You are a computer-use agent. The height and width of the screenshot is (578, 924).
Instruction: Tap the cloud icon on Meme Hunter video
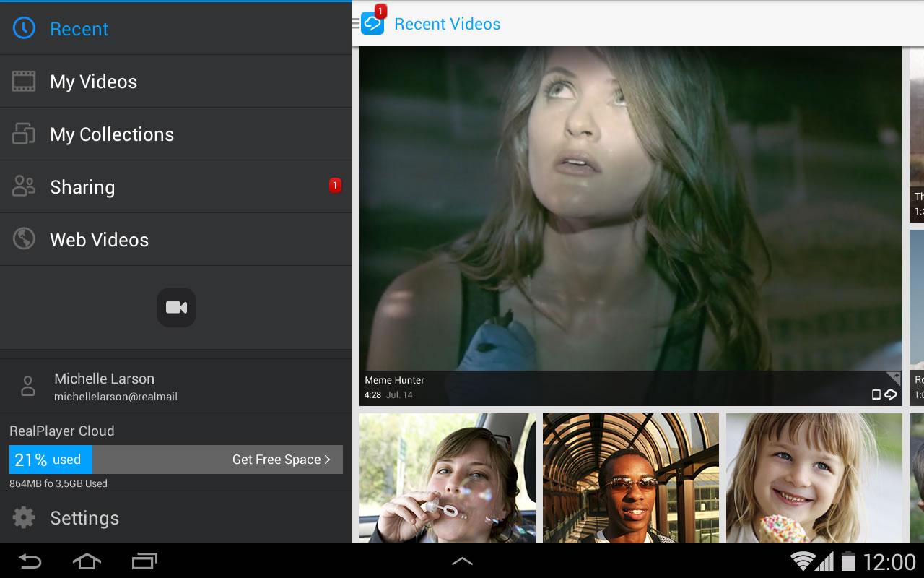891,394
